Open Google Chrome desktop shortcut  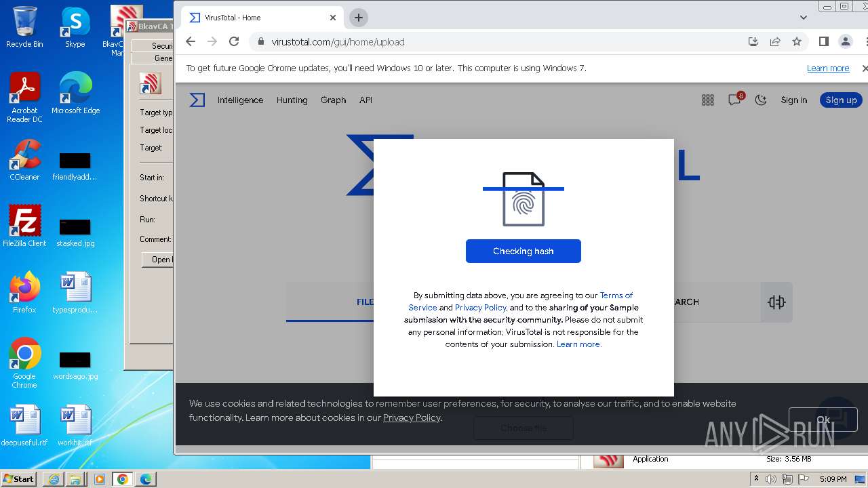coord(24,363)
